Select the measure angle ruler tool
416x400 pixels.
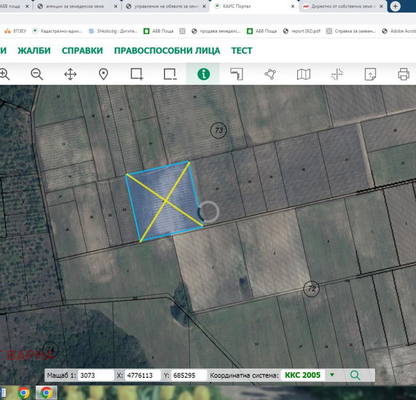point(237,74)
